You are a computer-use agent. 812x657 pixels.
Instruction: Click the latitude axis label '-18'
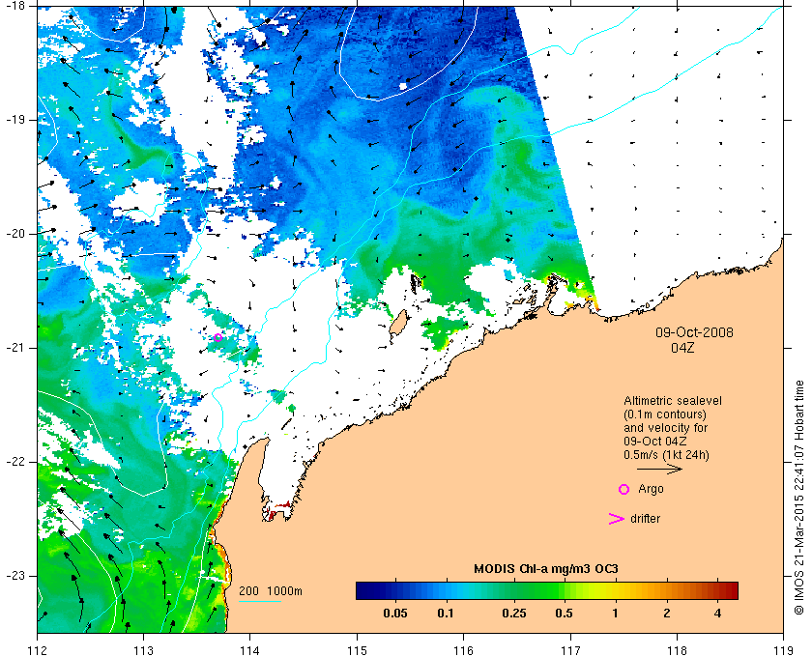click(14, 5)
